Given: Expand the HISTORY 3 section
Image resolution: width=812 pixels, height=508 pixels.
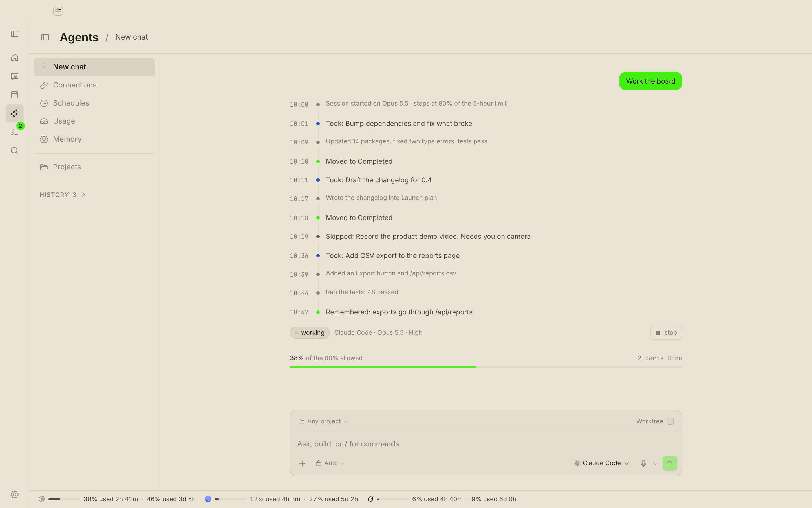Looking at the screenshot, I should 63,195.
